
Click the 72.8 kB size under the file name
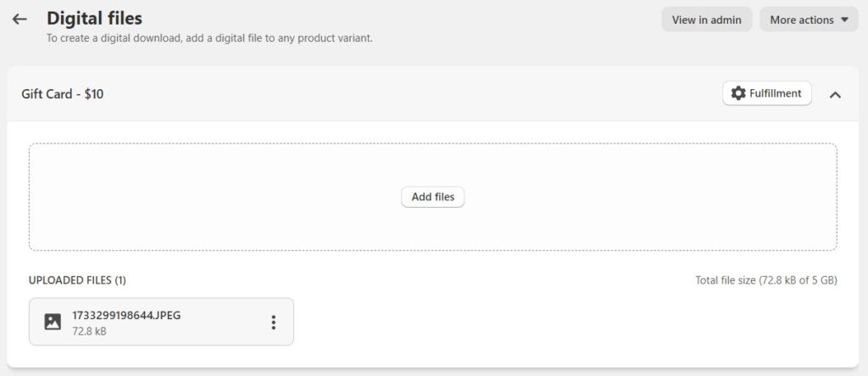[89, 331]
